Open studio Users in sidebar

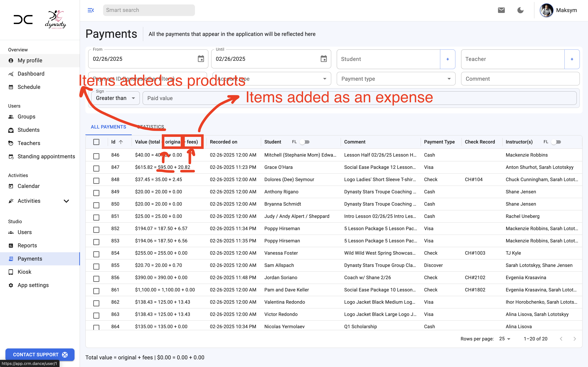coord(40,232)
